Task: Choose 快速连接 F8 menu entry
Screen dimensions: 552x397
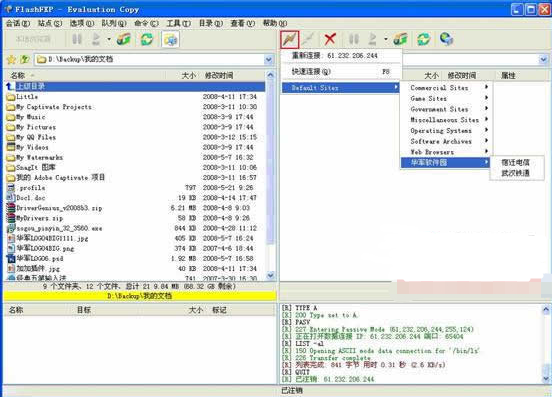Action: (x=341, y=71)
